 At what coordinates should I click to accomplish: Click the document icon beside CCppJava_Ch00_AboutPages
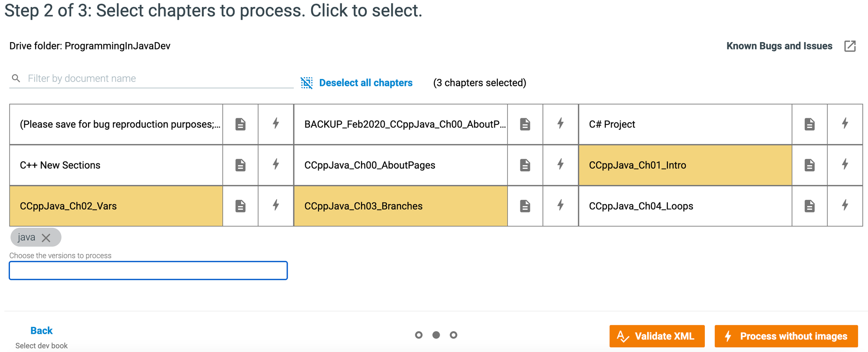click(x=525, y=165)
